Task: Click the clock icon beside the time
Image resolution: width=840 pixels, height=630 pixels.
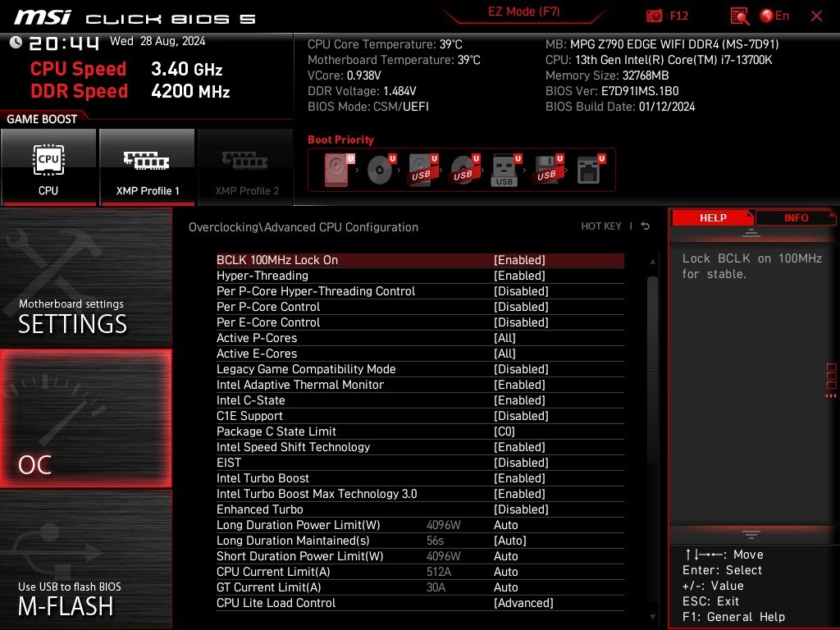Action: tap(16, 42)
